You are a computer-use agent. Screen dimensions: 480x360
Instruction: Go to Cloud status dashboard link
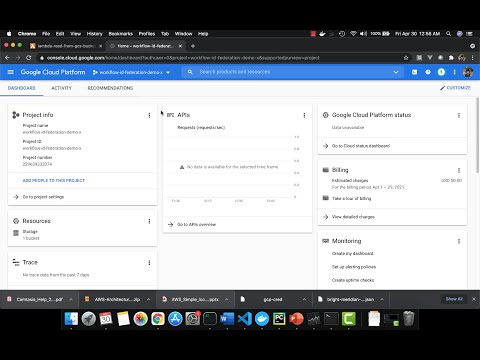361,146
